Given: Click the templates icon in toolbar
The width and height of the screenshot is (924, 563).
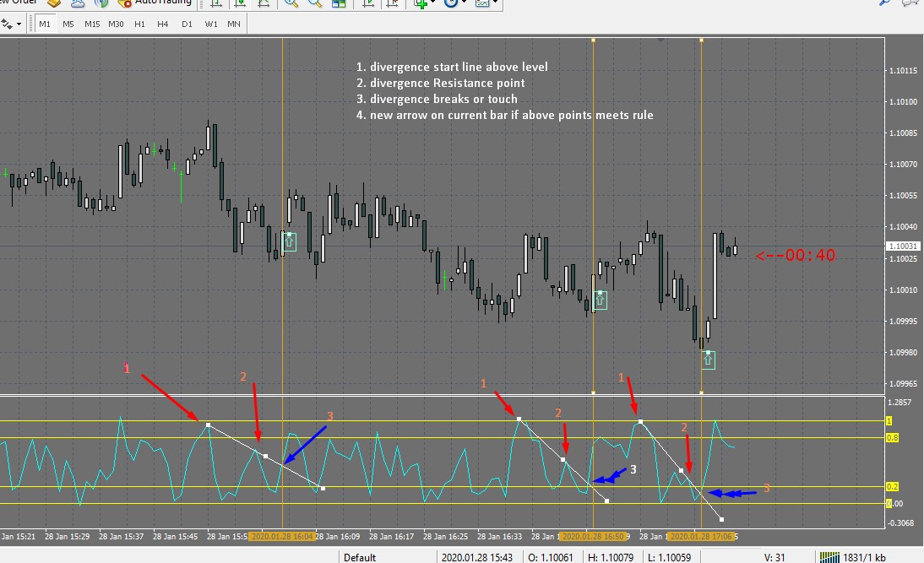Looking at the screenshot, I should point(482,3).
